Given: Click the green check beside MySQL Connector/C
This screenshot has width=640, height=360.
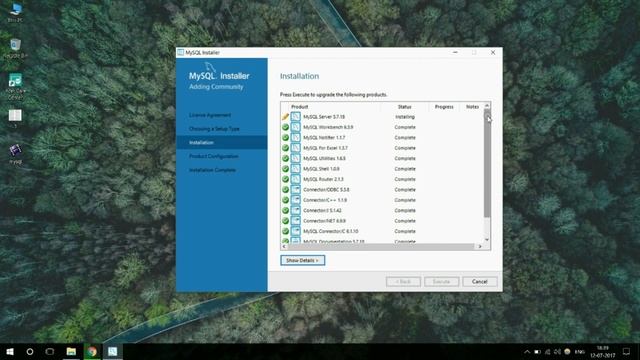Looking at the screenshot, I should [285, 231].
